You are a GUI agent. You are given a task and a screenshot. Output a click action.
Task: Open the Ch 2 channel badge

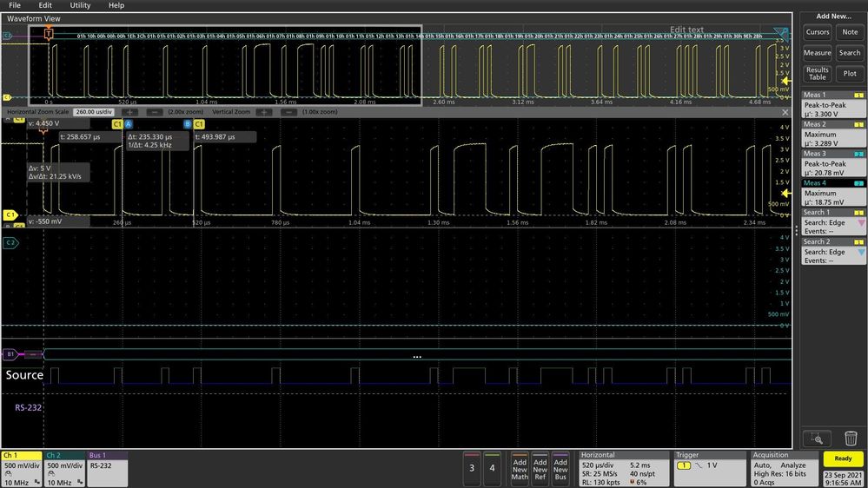coord(64,469)
